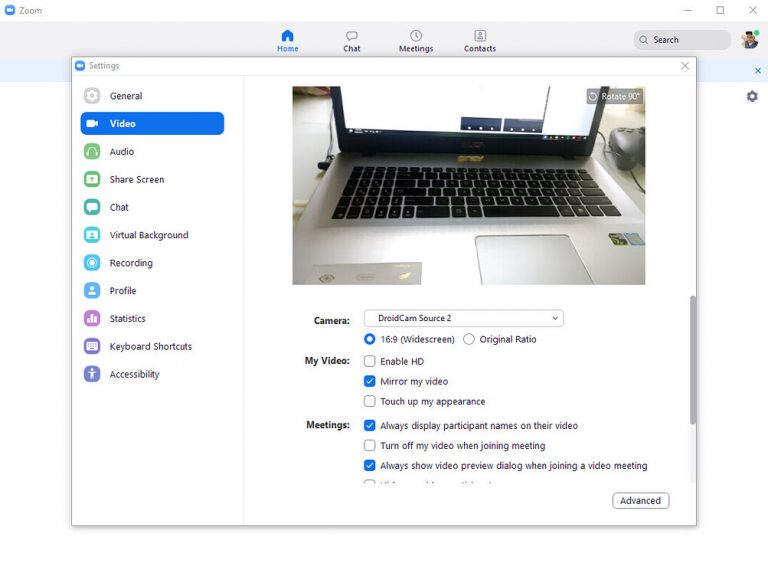
Task: Click the Advanced button
Action: 640,500
